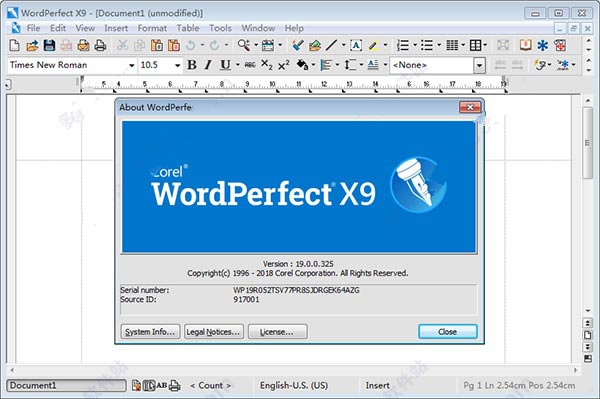600x399 pixels.
Task: Toggle underline formatting
Action: [x=225, y=65]
